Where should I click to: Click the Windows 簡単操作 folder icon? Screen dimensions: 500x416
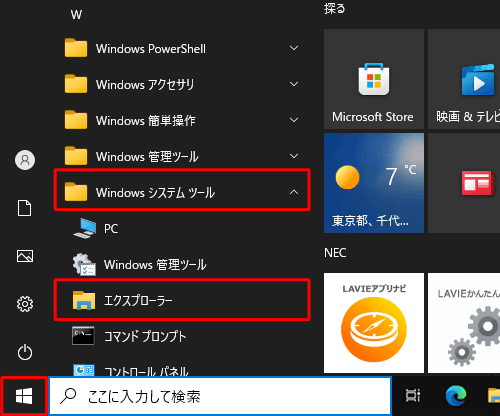(x=76, y=120)
